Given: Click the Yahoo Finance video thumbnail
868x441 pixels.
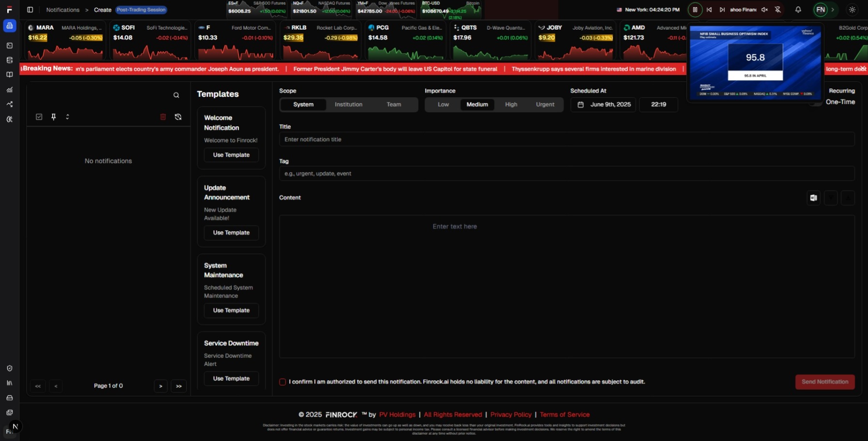Looking at the screenshot, I should pyautogui.click(x=755, y=62).
